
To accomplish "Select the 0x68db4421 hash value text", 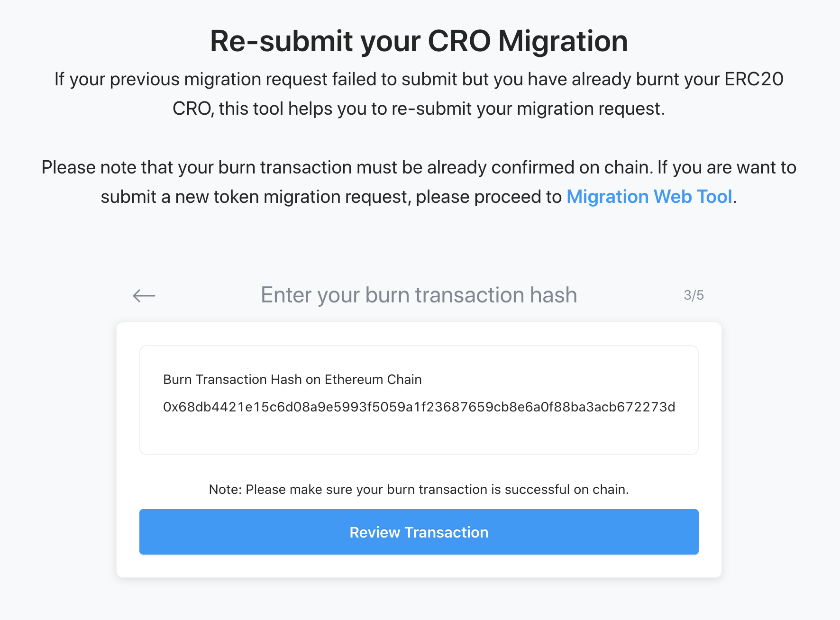I will (x=419, y=407).
